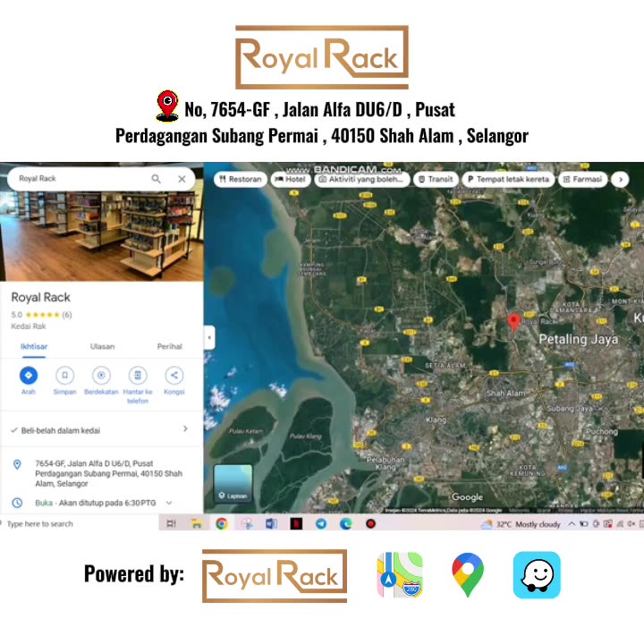
Task: Toggle the Transit category filter
Action: pyautogui.click(x=436, y=179)
